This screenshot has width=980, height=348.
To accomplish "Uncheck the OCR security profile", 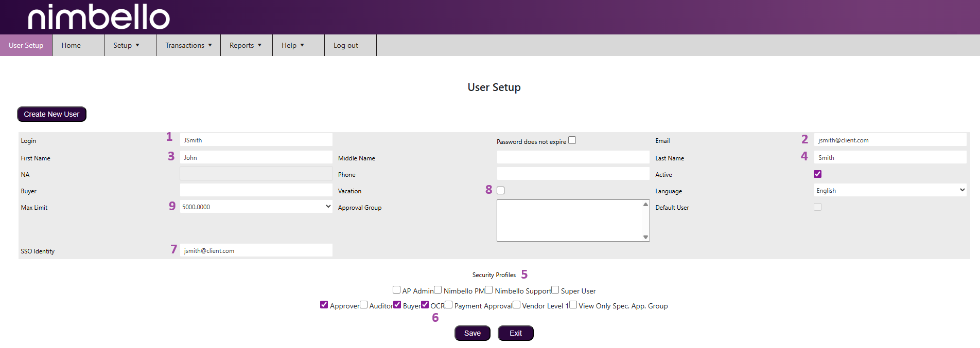I will [x=425, y=305].
